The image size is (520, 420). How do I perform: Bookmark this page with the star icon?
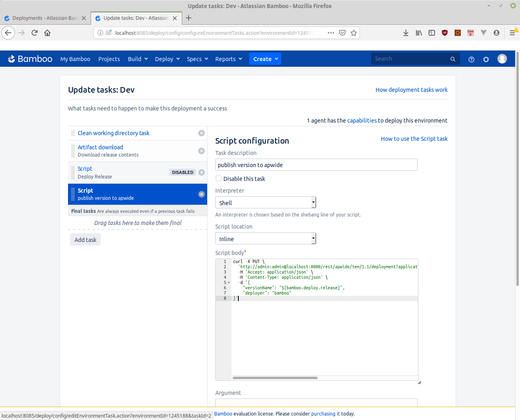pyautogui.click(x=354, y=33)
